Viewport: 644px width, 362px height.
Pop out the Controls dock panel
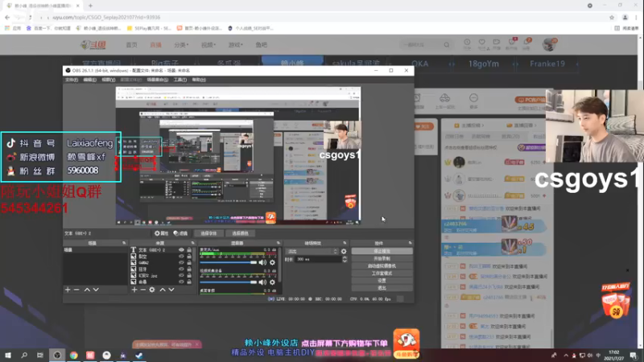click(410, 243)
